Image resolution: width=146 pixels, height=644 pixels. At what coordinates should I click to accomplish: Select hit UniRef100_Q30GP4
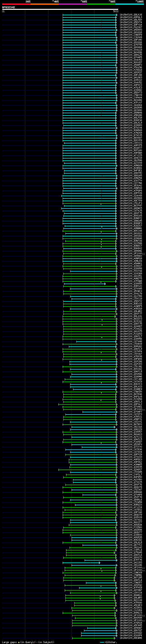tap(131, 636)
